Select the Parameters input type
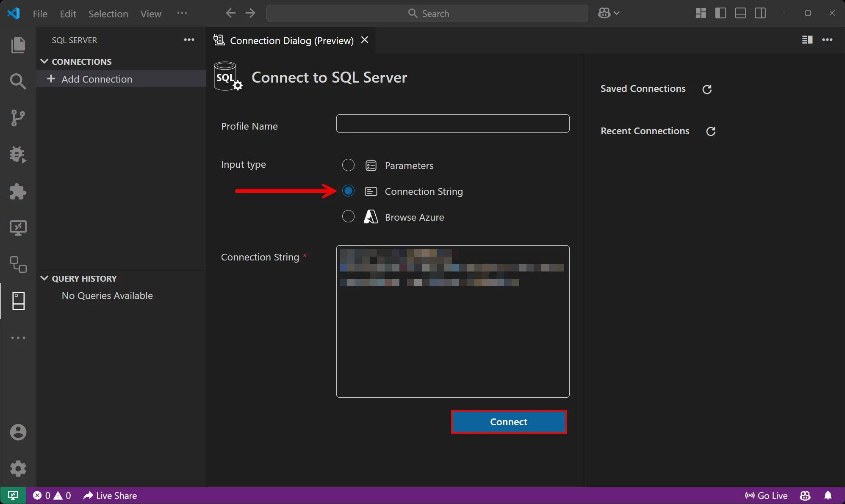The image size is (845, 504). 348,165
